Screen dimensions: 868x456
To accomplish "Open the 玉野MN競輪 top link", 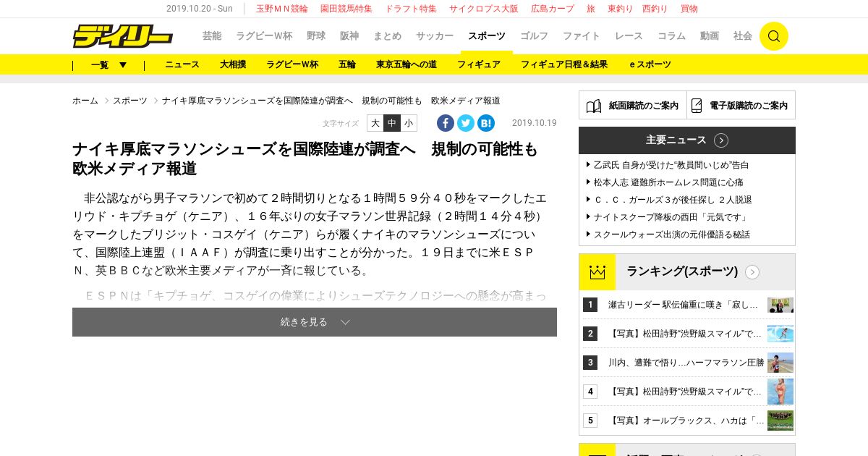I will [281, 9].
